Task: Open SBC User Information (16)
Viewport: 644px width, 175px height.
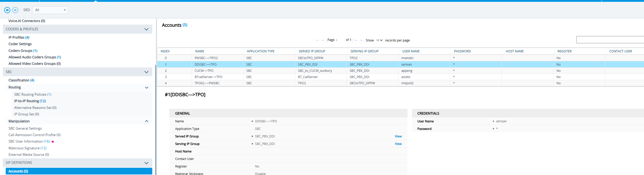Action: pyautogui.click(x=29, y=141)
